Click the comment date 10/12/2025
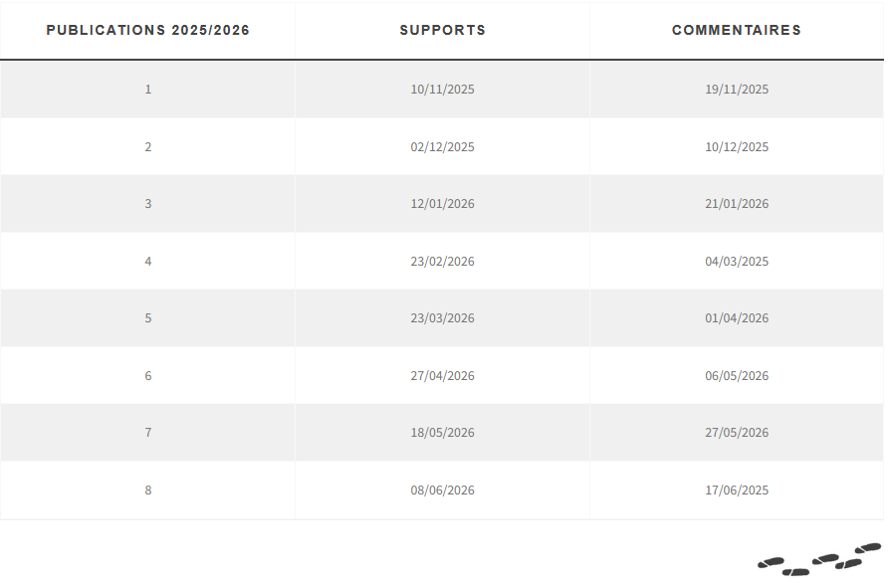This screenshot has height=588, width=890. click(737, 147)
